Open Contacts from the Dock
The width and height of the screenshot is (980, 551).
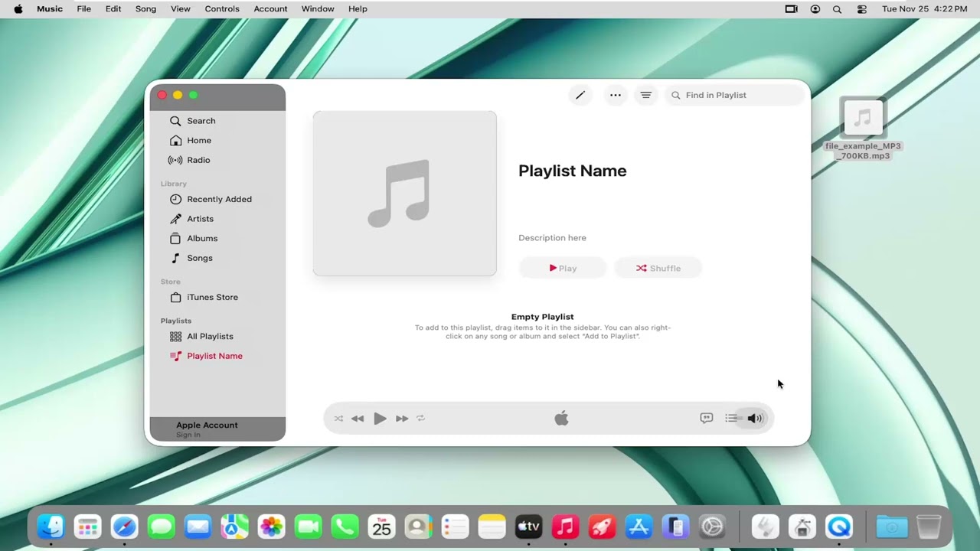pos(418,527)
